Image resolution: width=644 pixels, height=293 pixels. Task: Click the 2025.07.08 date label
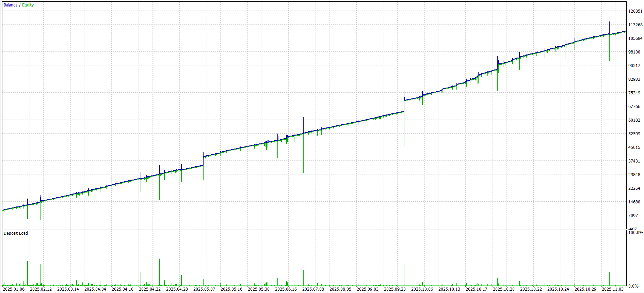pyautogui.click(x=313, y=289)
